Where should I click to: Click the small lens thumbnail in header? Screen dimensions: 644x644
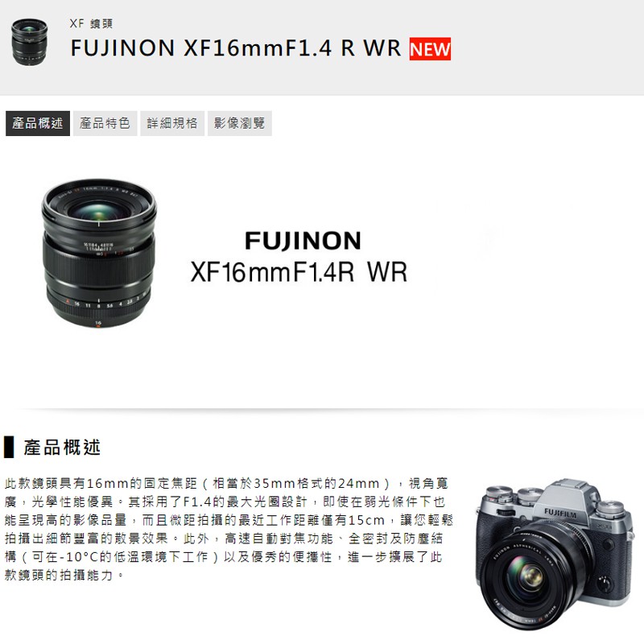tap(29, 42)
